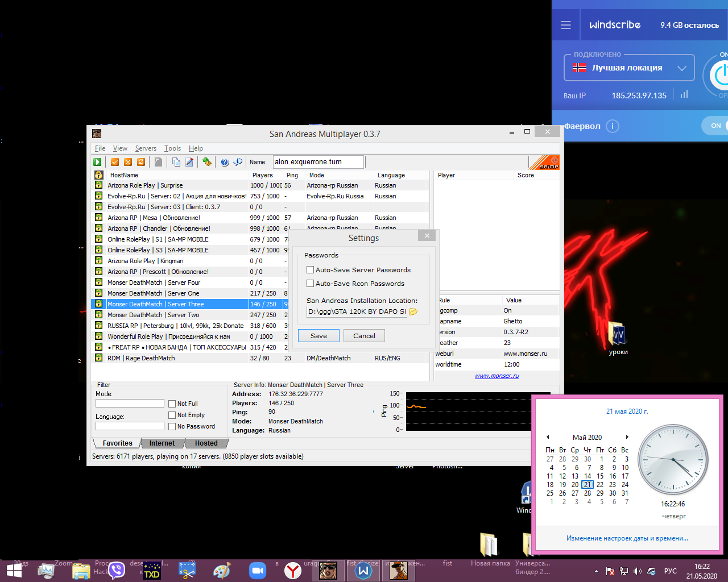This screenshot has width=728, height=582.
Task: Open Viber from the taskbar
Action: (117, 570)
